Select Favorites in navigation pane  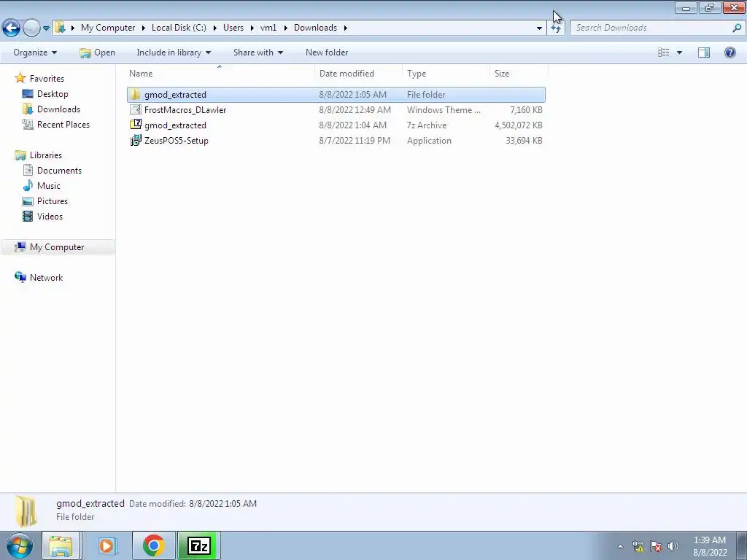click(47, 79)
